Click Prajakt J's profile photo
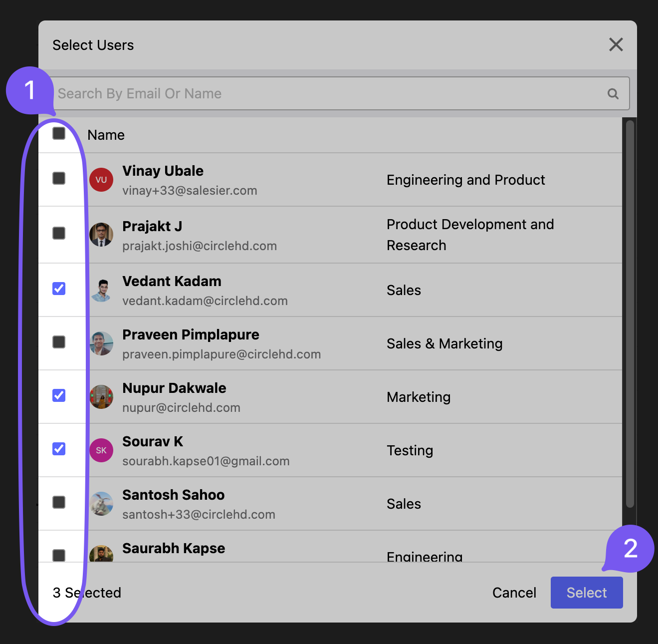Image resolution: width=658 pixels, height=644 pixels. click(101, 235)
